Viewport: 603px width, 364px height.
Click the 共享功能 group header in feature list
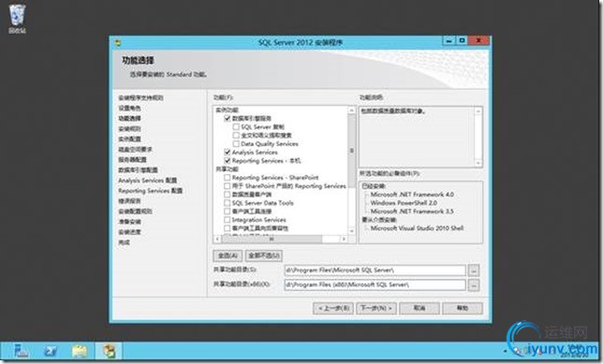[x=227, y=169]
